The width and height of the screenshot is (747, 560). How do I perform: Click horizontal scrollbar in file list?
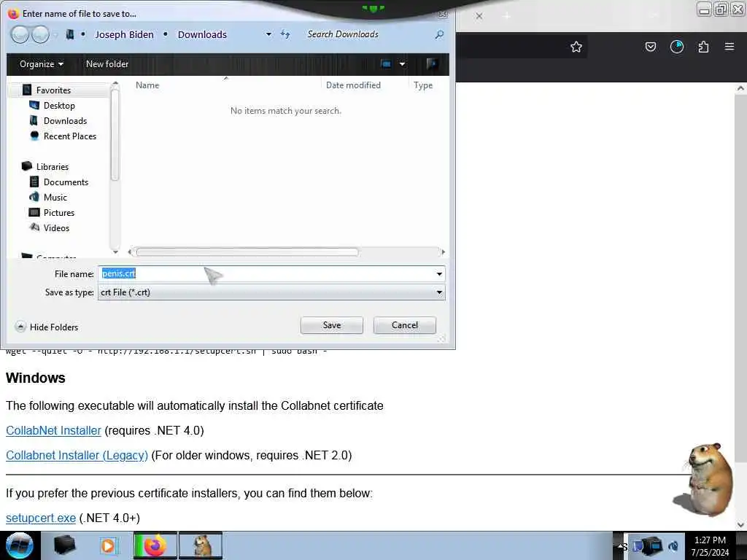pos(247,252)
